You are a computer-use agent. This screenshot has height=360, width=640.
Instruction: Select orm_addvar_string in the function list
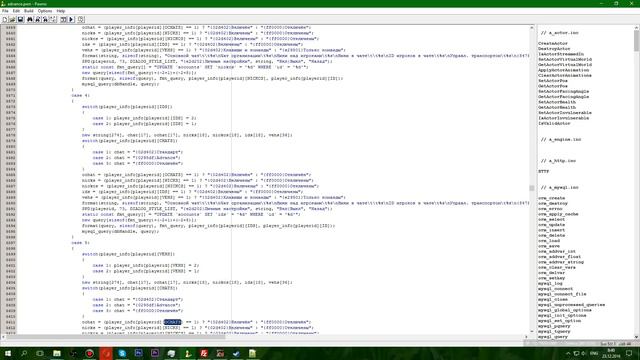[561, 262]
